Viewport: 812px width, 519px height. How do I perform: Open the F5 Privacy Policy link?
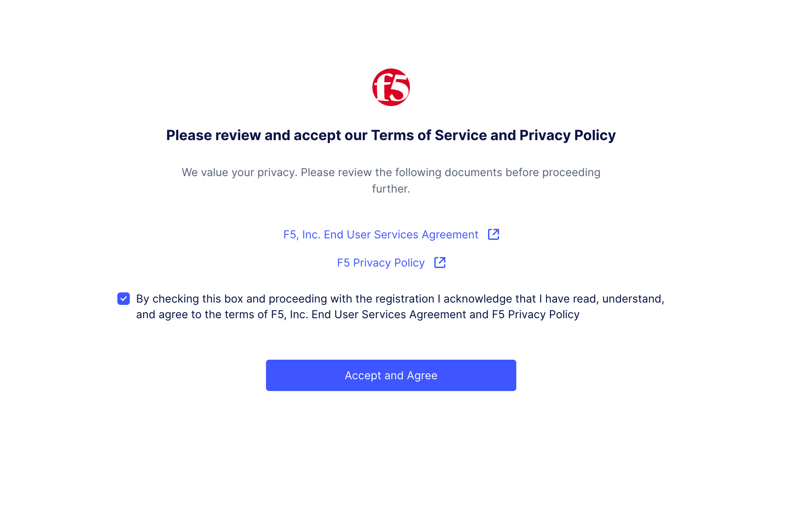coord(381,263)
